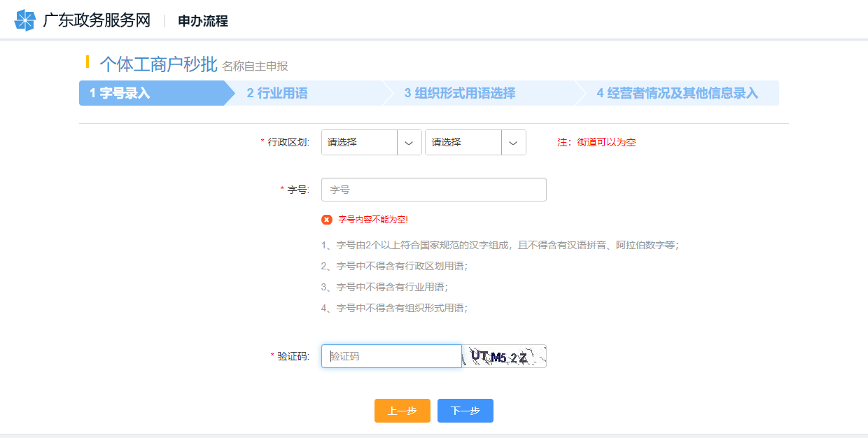Expand the second 行政区划 dropdown arrow
Screen dimensions: 868x438
pos(513,143)
